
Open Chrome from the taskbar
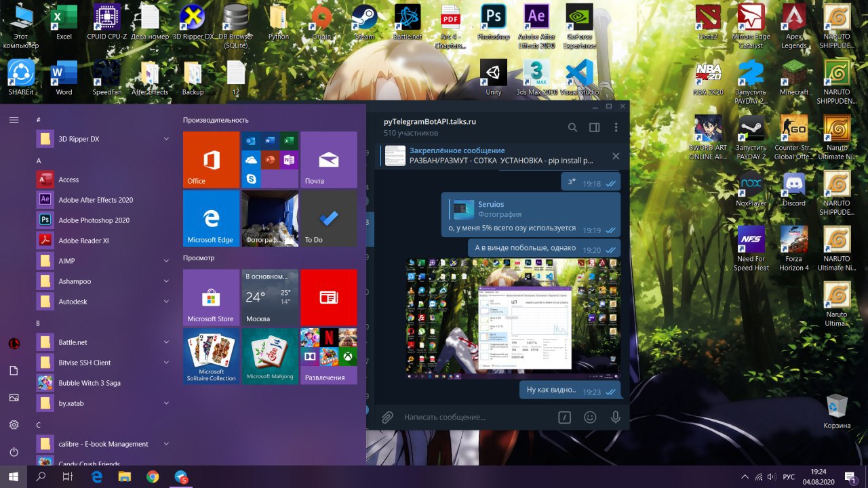pyautogui.click(x=153, y=476)
